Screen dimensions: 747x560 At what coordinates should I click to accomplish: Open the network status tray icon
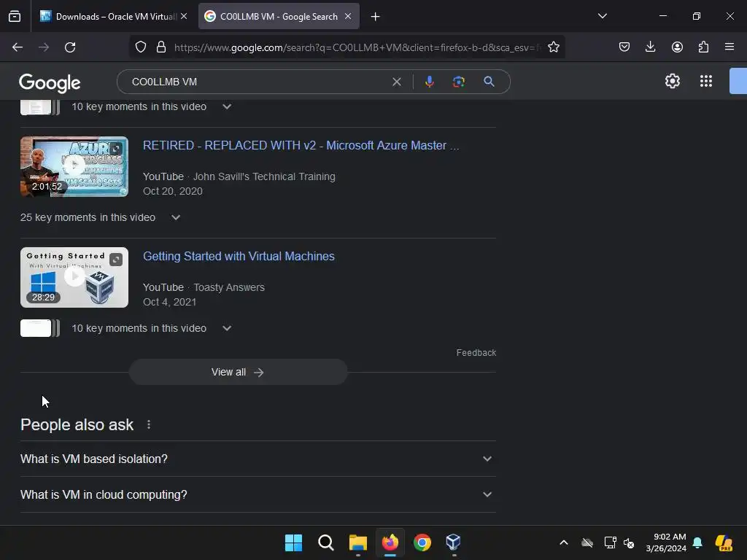coord(610,542)
